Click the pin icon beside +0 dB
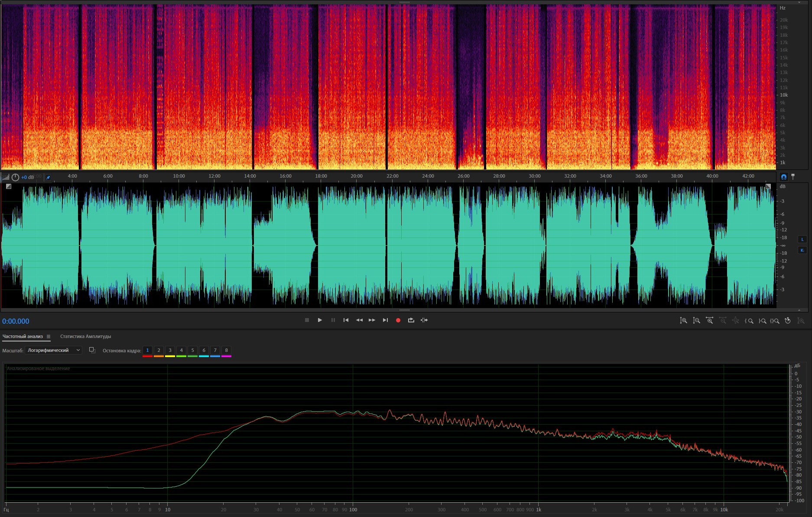 48,177
